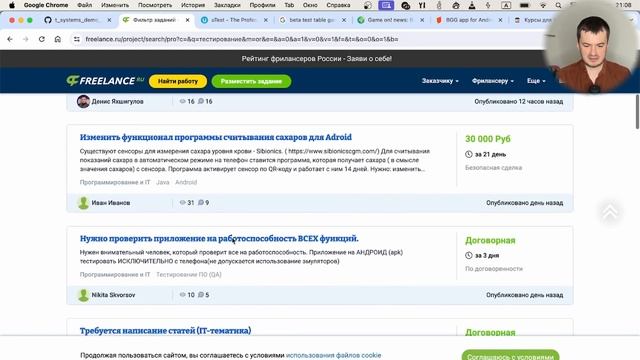Click Программирование и IT tag under sugar project
This screenshot has height=360, width=640.
tap(115, 182)
